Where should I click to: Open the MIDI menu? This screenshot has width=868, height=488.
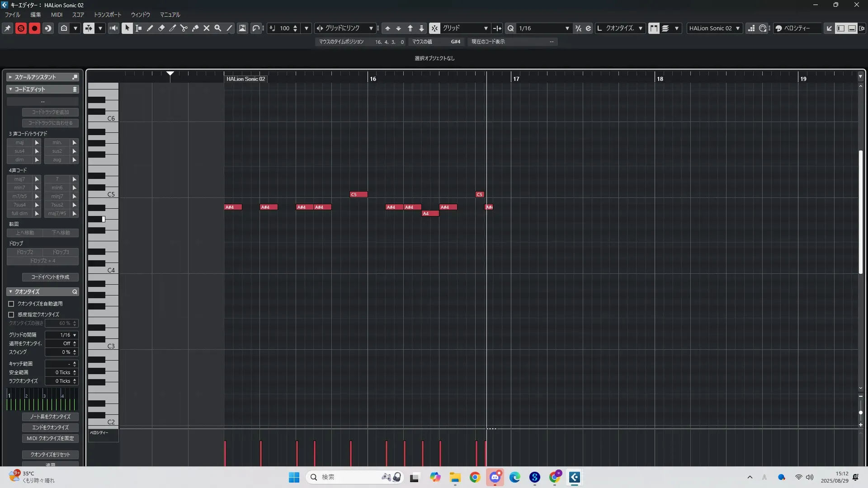point(57,14)
